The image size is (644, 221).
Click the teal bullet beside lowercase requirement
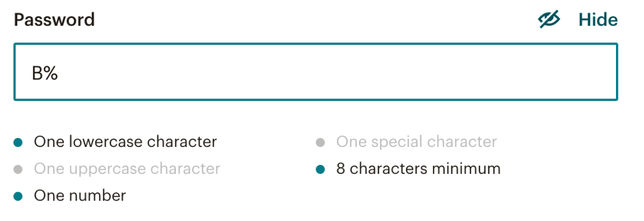point(18,143)
